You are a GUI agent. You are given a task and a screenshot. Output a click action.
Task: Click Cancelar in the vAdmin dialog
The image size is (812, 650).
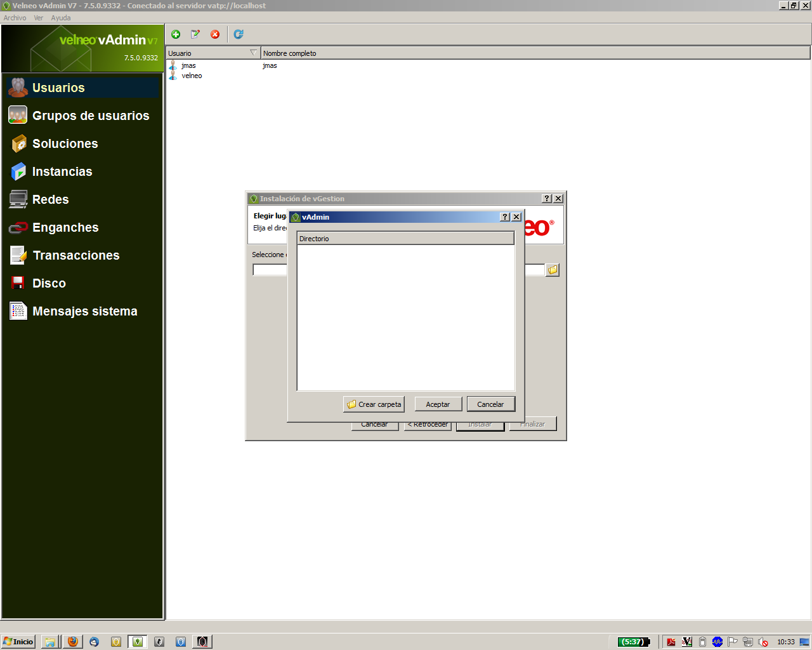[491, 404]
